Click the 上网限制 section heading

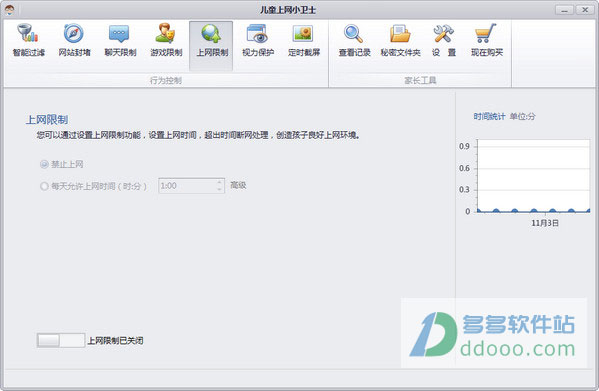tap(47, 120)
